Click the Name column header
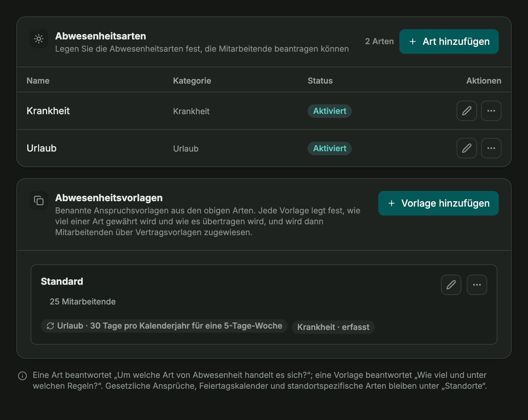The image size is (528, 420). [x=38, y=81]
